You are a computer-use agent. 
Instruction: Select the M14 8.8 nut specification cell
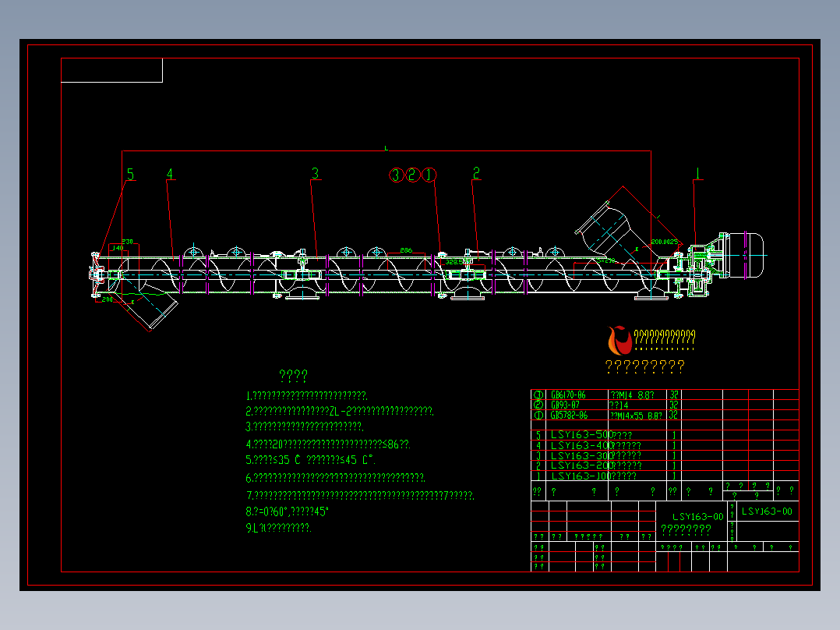(632, 395)
